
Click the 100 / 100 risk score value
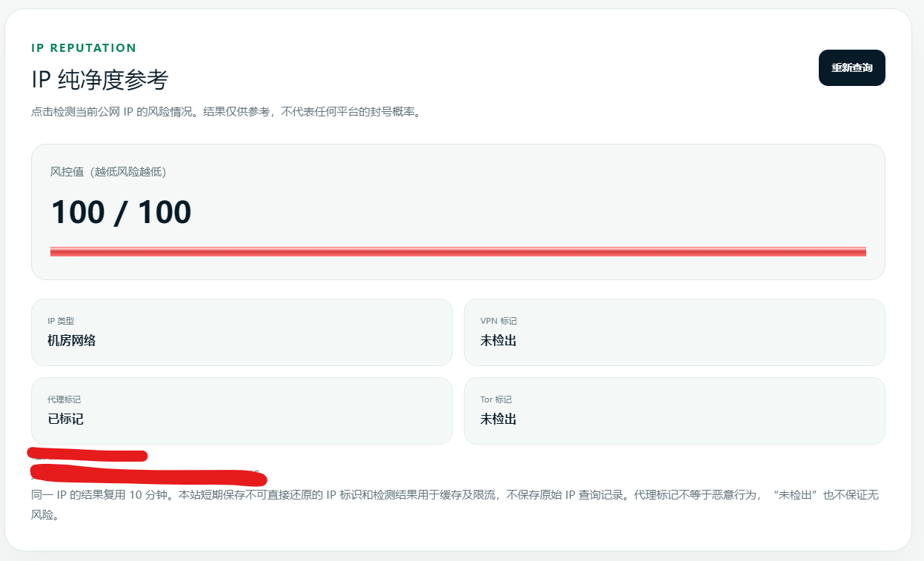coord(121,213)
